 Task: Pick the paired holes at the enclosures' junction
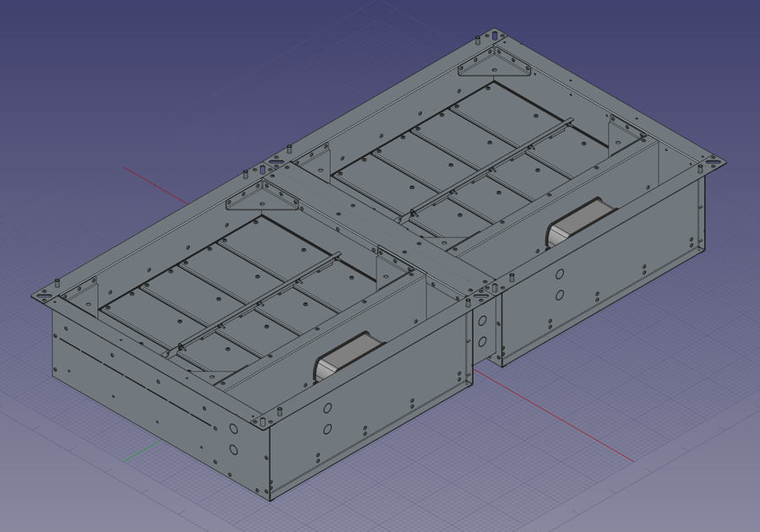click(x=482, y=331)
